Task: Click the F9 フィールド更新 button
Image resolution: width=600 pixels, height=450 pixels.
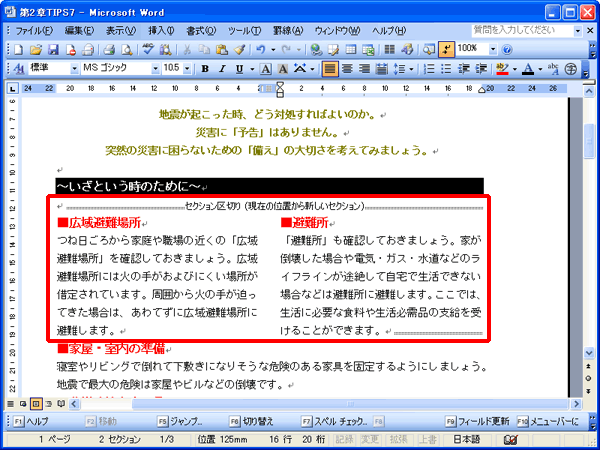Action: (x=478, y=422)
